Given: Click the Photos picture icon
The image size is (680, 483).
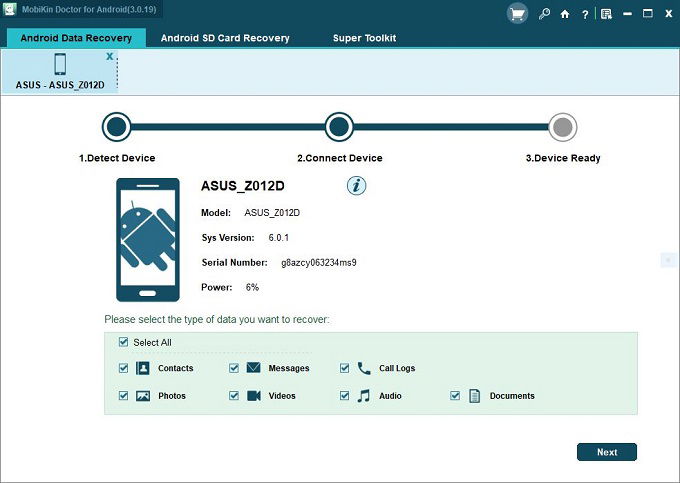Looking at the screenshot, I should [x=143, y=395].
